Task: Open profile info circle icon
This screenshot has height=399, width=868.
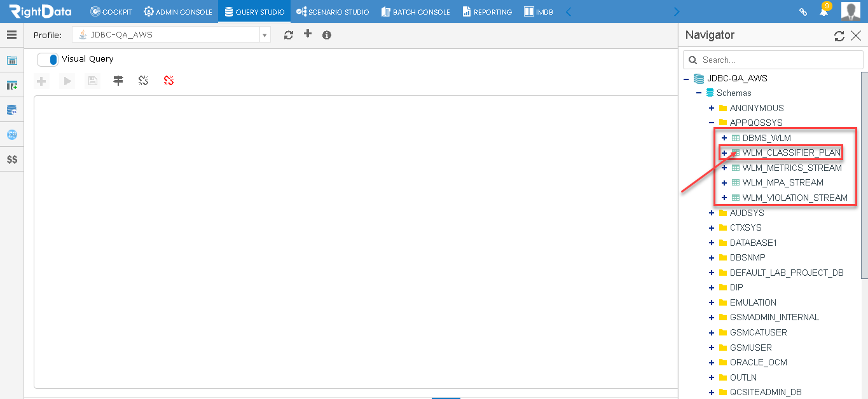Action: pos(327,35)
